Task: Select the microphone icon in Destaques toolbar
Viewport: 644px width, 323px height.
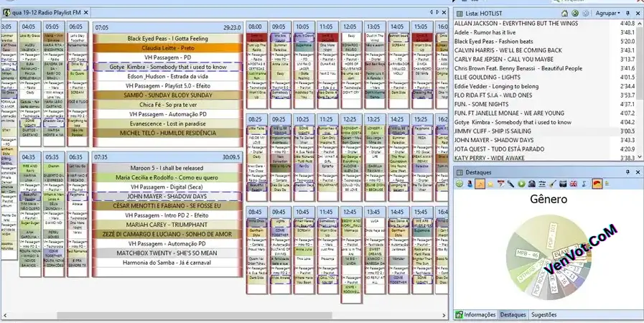Action: click(510, 184)
